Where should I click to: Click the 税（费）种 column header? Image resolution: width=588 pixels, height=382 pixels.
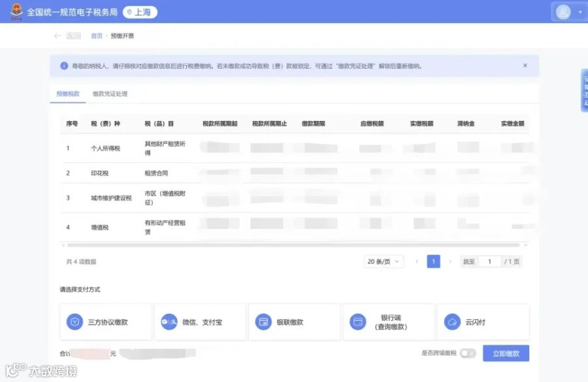[x=105, y=124]
